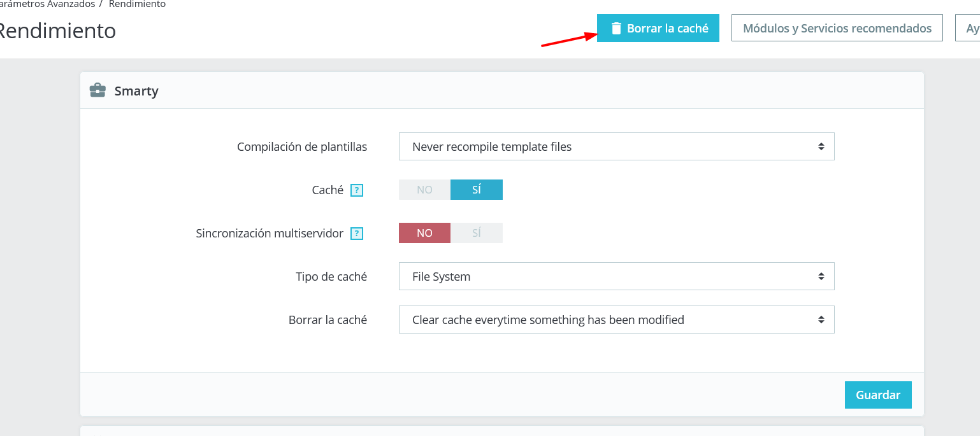Viewport: 980px width, 436px height.
Task: Set Caché toggle to SÍ
Action: 477,190
